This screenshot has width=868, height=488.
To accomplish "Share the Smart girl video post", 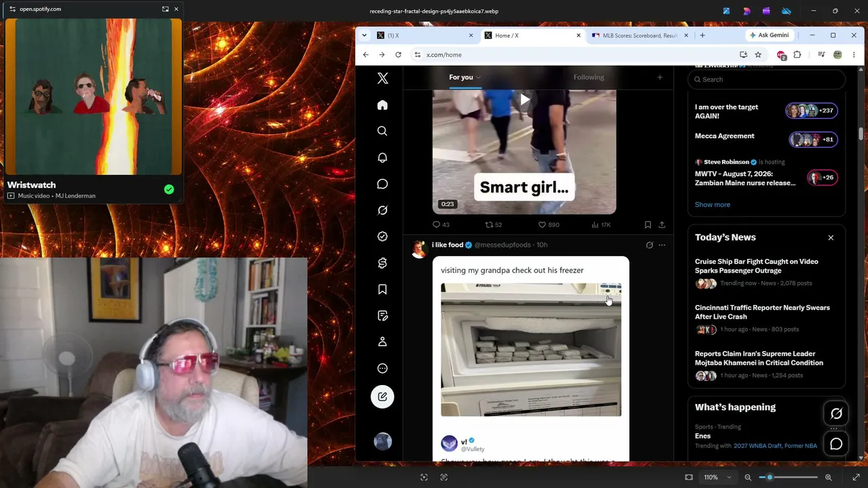I will point(662,224).
